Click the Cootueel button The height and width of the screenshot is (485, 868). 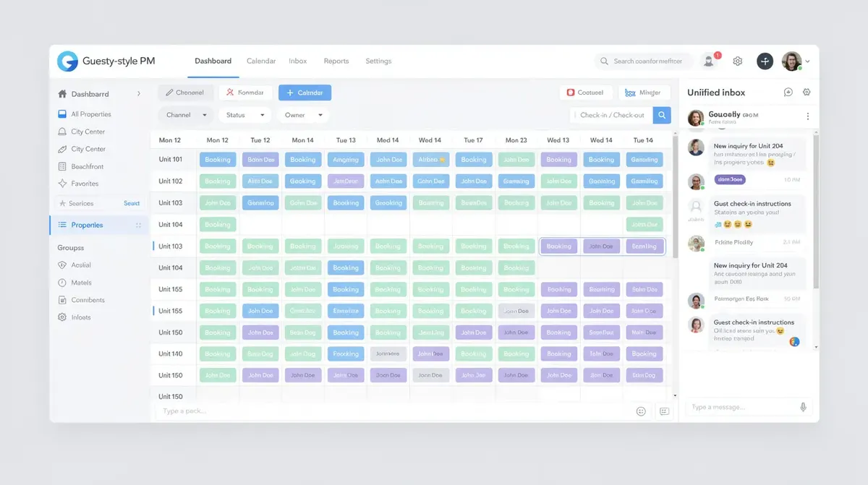(x=586, y=93)
